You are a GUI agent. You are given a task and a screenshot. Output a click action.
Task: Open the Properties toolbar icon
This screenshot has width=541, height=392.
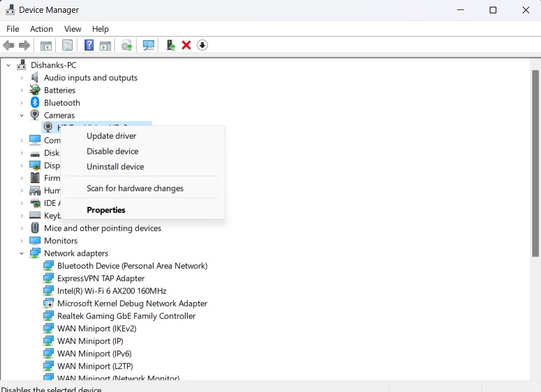tap(67, 45)
